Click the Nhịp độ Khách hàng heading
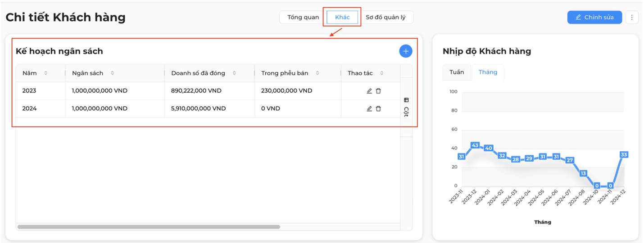Viewport: 644px width, 243px height. pyautogui.click(x=487, y=51)
